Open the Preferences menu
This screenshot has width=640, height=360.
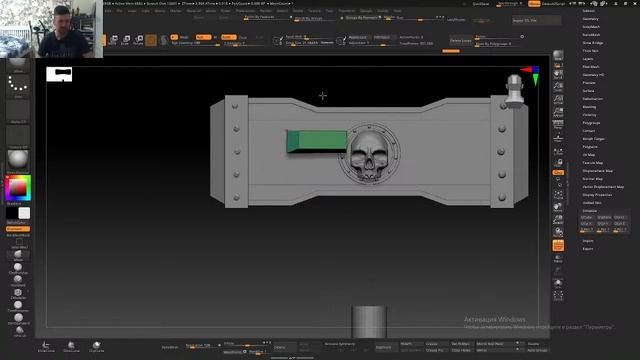click(x=245, y=11)
